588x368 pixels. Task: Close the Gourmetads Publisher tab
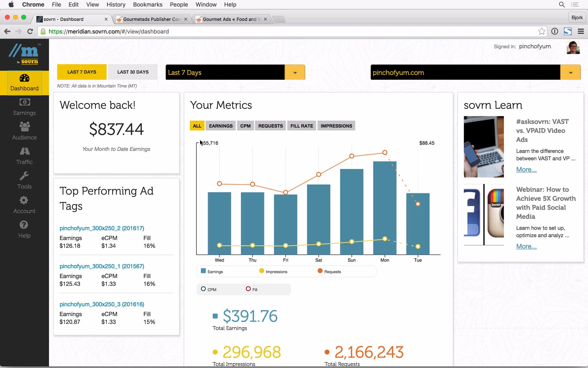(x=186, y=19)
